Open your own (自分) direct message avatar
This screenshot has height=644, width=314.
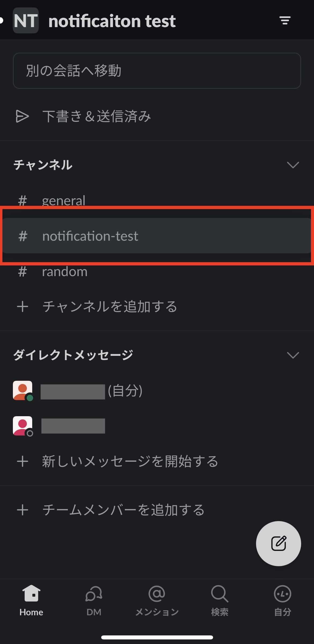pyautogui.click(x=23, y=390)
